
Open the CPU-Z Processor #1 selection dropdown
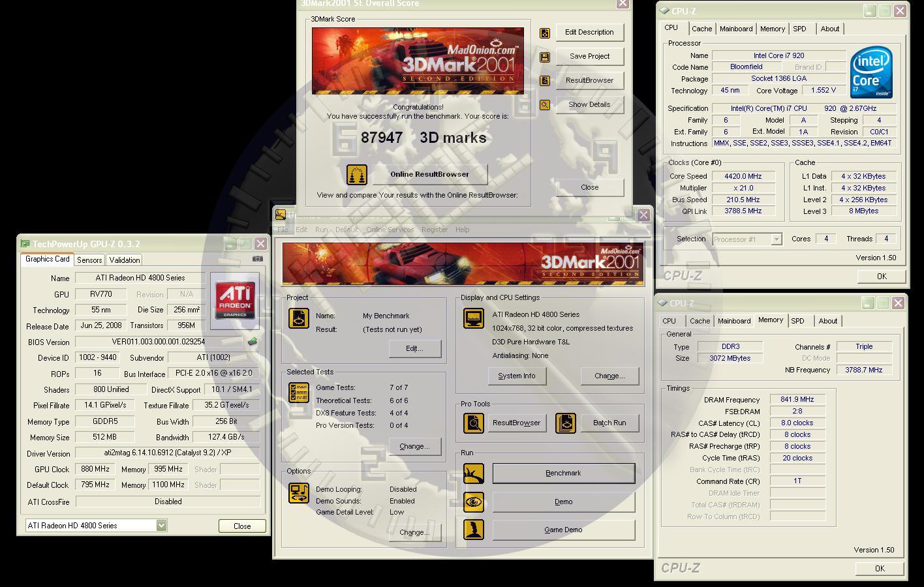tap(777, 239)
